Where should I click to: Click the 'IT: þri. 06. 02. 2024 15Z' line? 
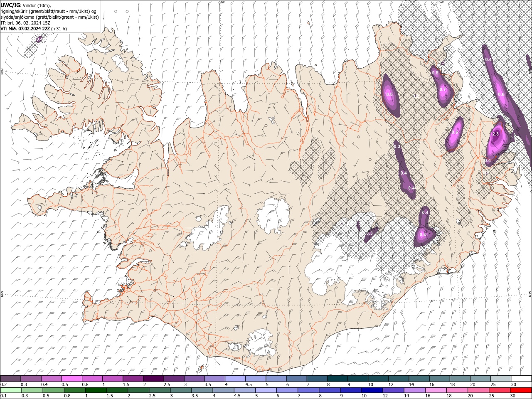(25, 23)
